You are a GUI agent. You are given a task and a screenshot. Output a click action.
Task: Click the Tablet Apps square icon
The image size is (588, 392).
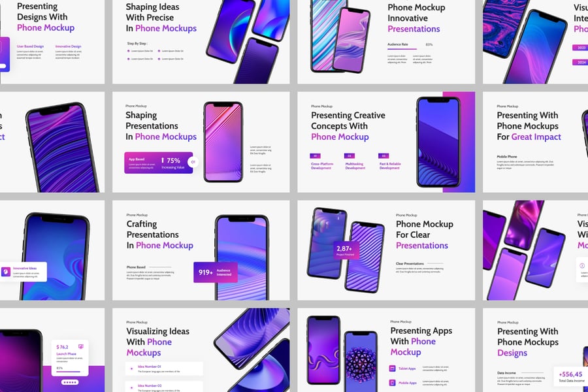(x=392, y=368)
